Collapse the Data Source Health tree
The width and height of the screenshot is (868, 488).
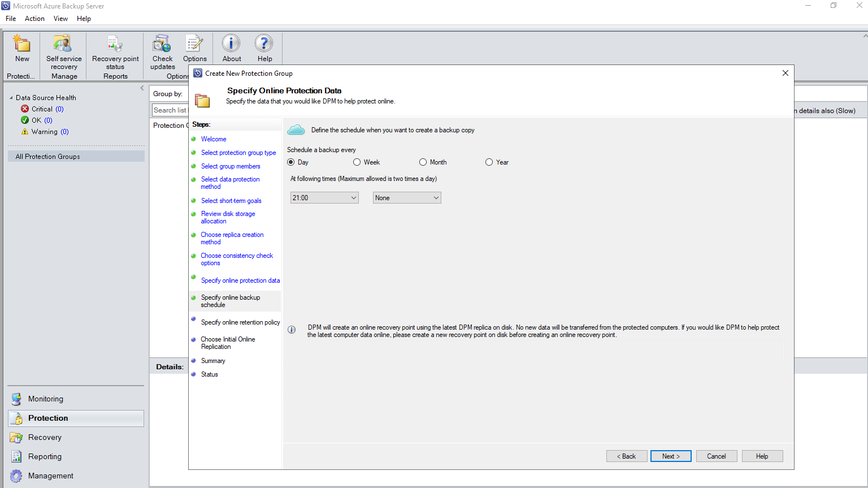click(x=11, y=98)
